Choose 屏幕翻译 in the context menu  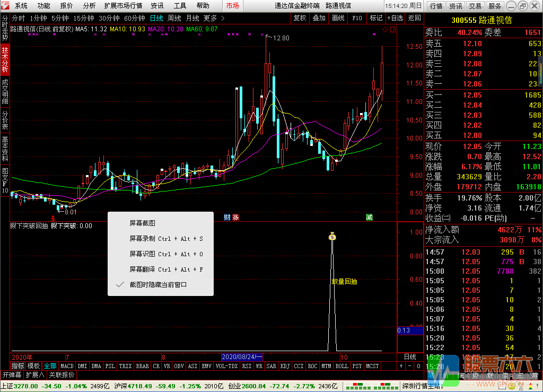pos(160,269)
